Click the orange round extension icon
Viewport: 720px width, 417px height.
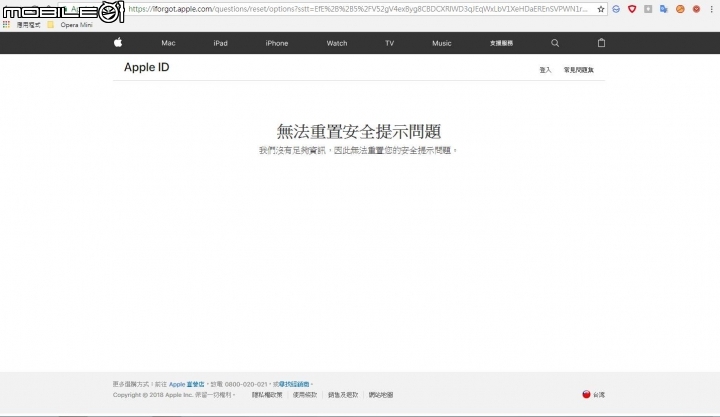click(x=680, y=9)
